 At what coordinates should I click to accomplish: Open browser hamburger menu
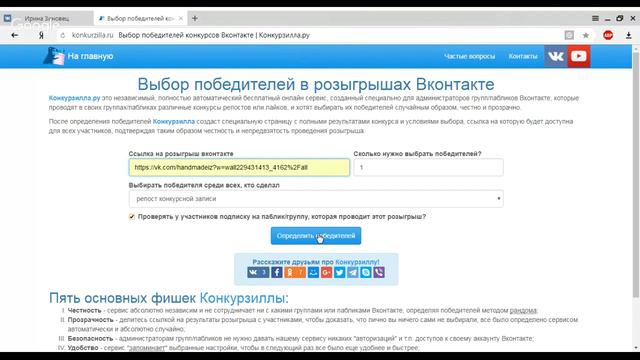tap(596, 18)
